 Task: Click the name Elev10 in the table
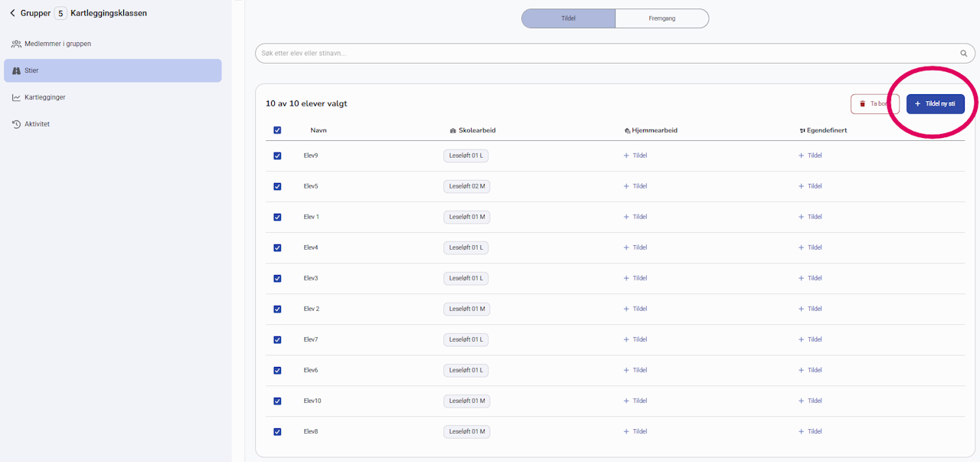(x=312, y=401)
